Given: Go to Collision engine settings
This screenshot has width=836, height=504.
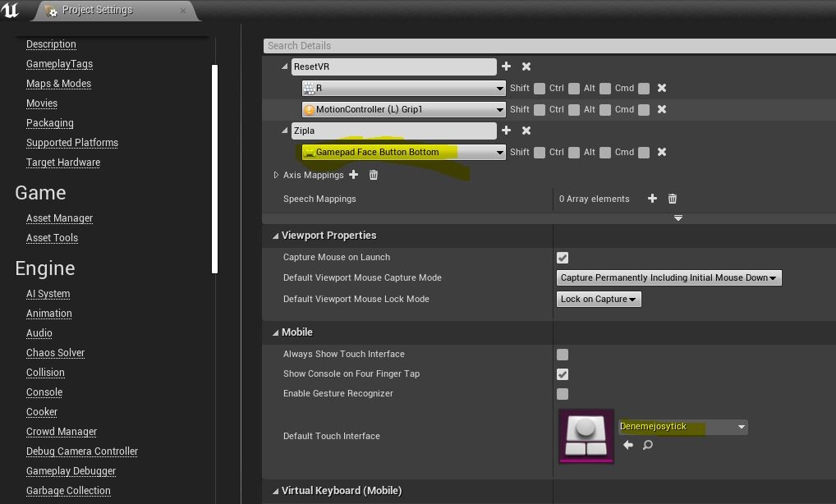Looking at the screenshot, I should pos(45,373).
